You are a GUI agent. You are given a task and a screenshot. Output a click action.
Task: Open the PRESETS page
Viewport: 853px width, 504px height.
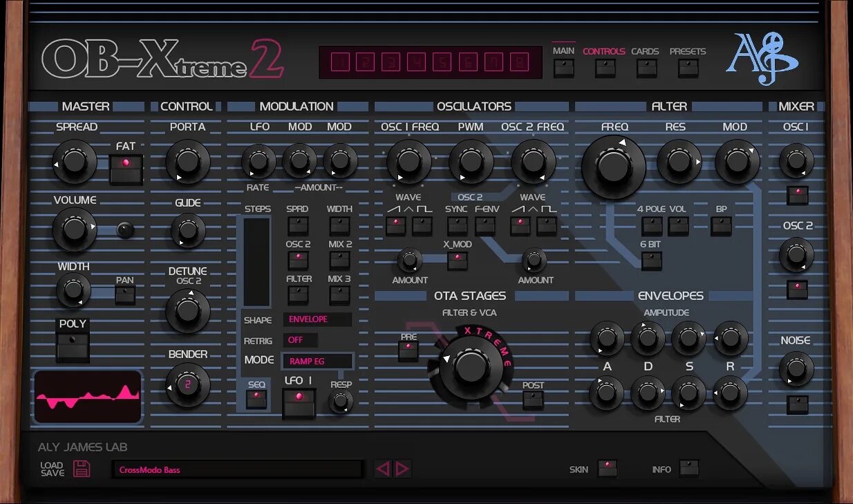[x=688, y=67]
